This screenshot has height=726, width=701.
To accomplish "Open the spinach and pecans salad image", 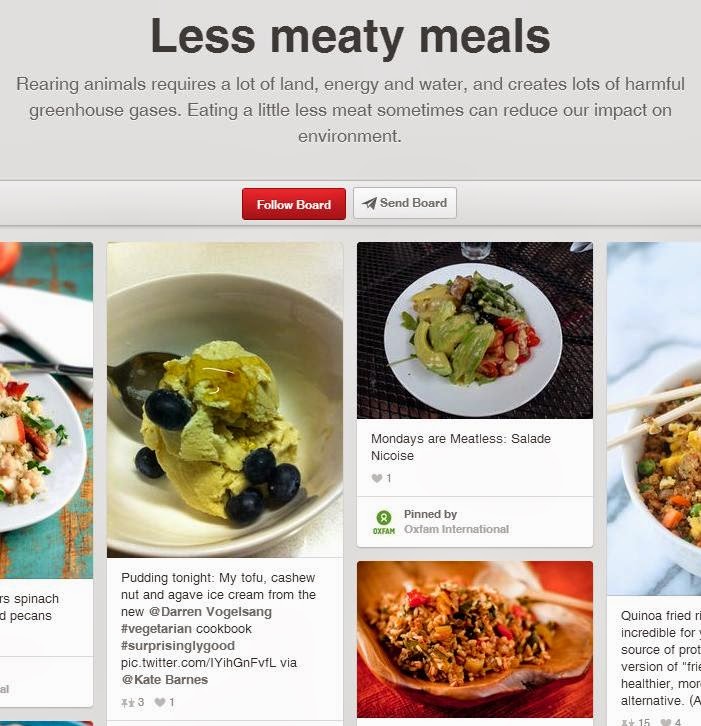I will point(46,410).
